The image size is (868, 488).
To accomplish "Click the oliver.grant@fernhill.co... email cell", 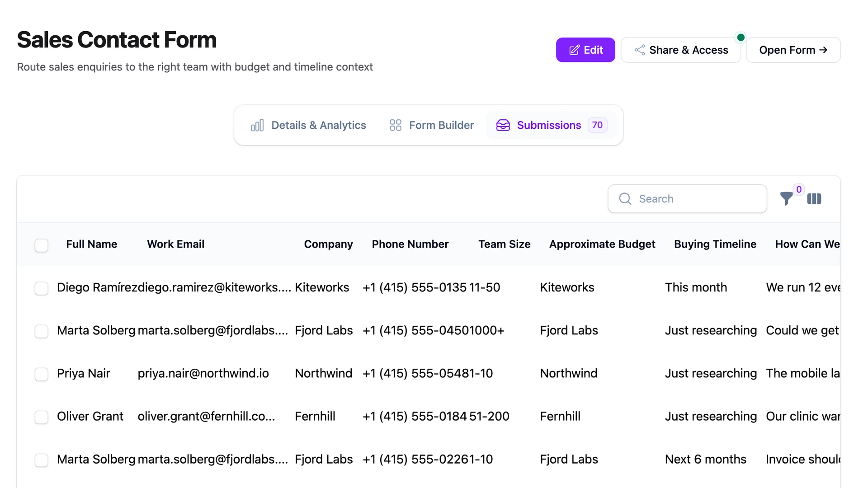I will pos(206,416).
